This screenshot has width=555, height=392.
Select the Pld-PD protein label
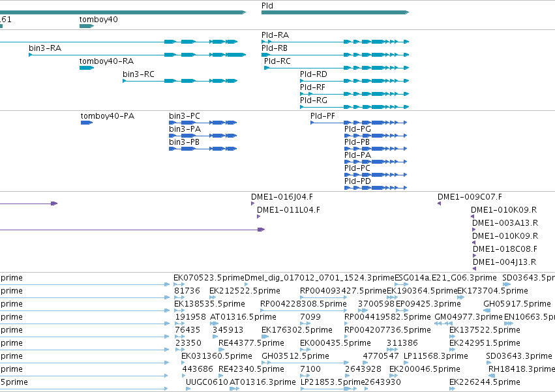(x=357, y=181)
